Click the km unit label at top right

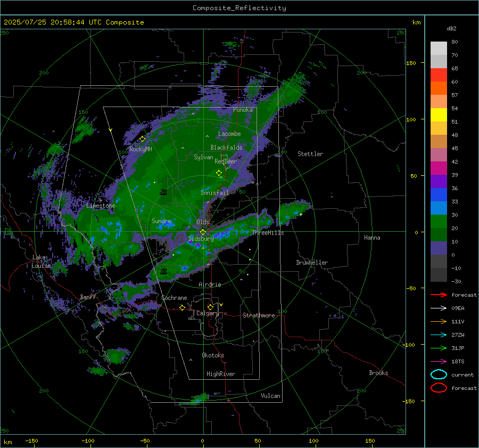[x=416, y=22]
